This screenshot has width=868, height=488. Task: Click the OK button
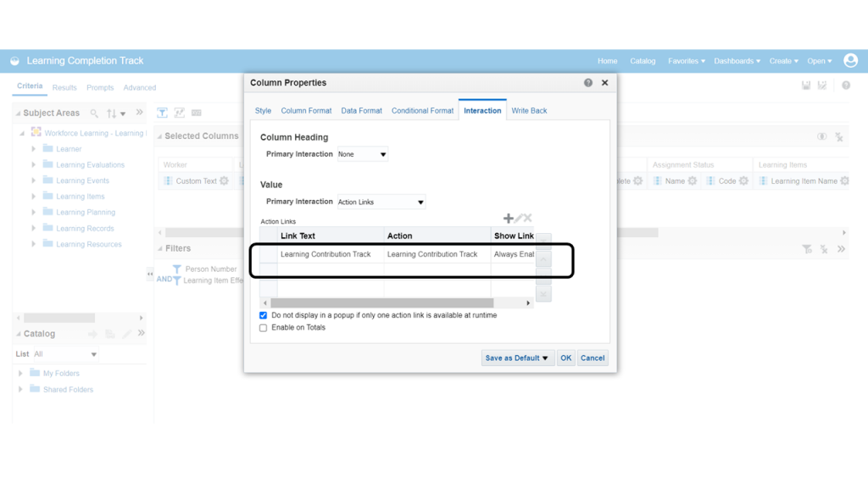565,358
